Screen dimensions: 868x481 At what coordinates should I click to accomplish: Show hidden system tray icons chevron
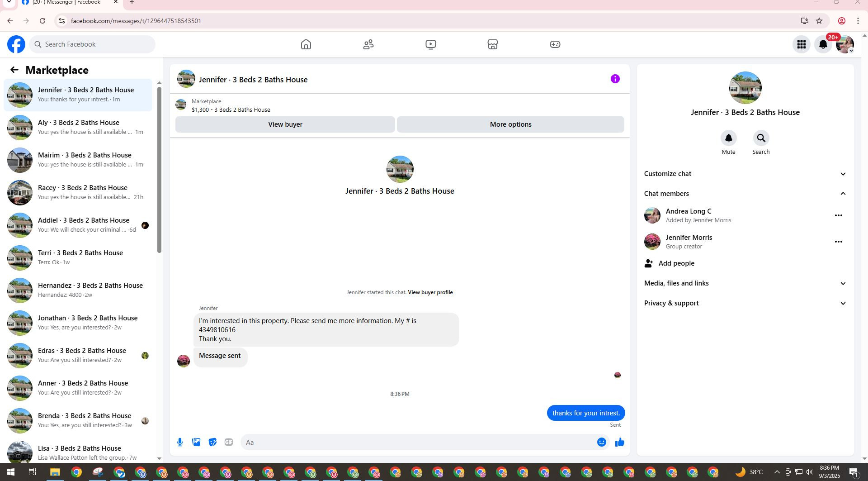click(x=777, y=472)
